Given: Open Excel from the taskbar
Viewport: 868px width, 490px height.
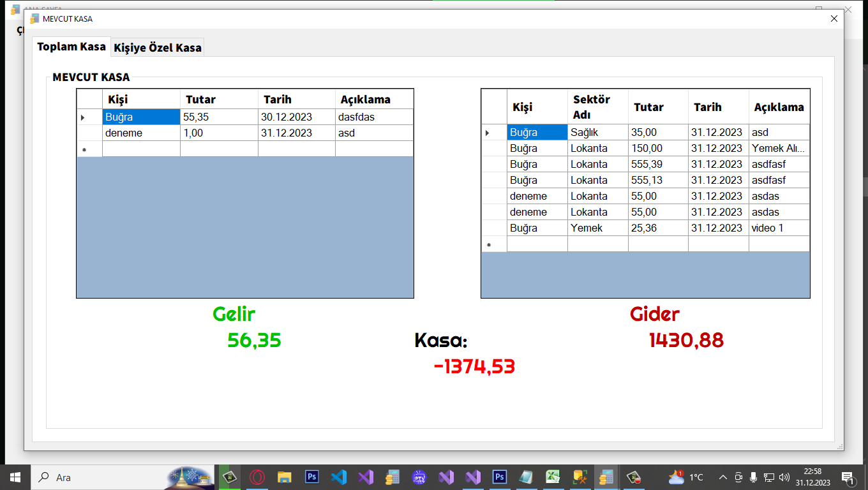Looking at the screenshot, I should (x=553, y=477).
